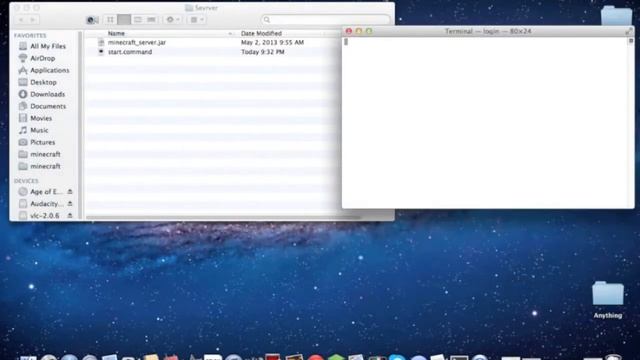Click the Terminal vertical scrollbar
This screenshot has height=360, width=640.
pyautogui.click(x=631, y=122)
